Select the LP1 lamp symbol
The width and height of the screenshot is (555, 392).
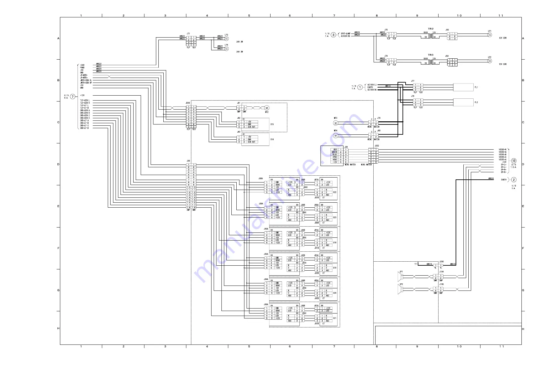click(490, 35)
